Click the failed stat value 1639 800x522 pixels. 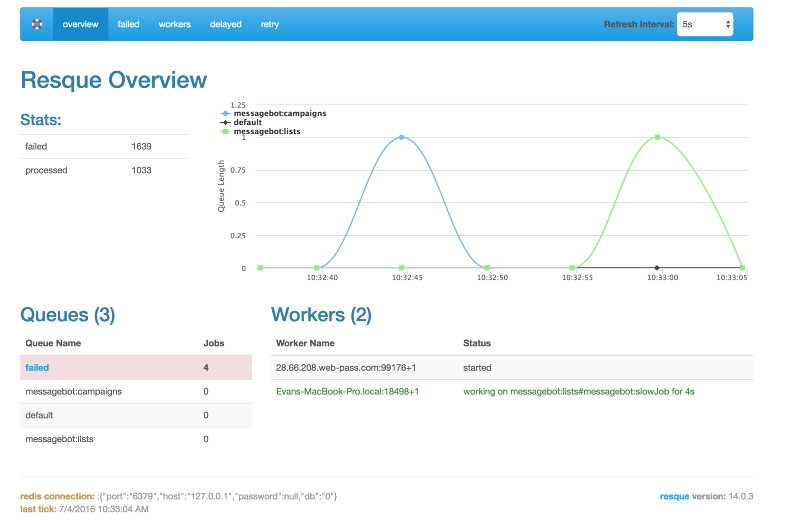[141, 146]
